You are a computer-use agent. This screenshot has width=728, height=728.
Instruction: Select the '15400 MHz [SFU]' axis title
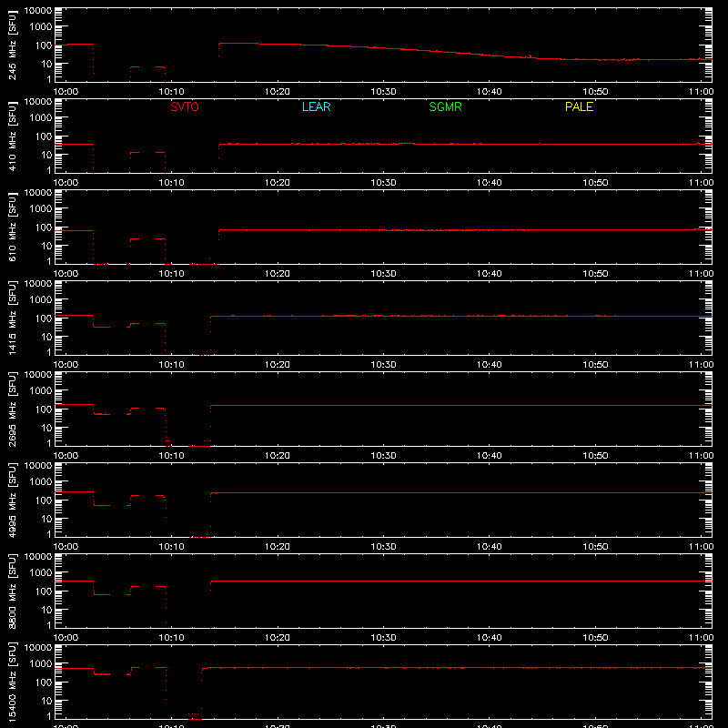[x=12, y=682]
